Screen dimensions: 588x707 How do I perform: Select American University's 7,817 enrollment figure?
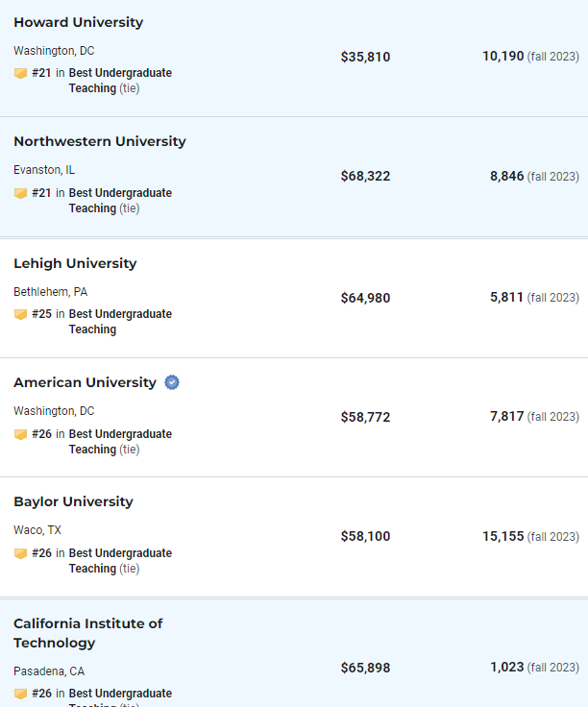(x=507, y=416)
